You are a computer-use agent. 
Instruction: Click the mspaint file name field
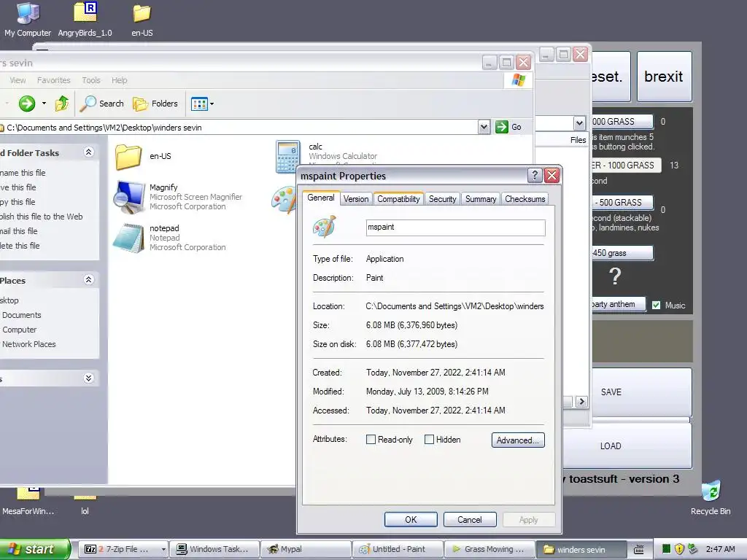tap(455, 227)
